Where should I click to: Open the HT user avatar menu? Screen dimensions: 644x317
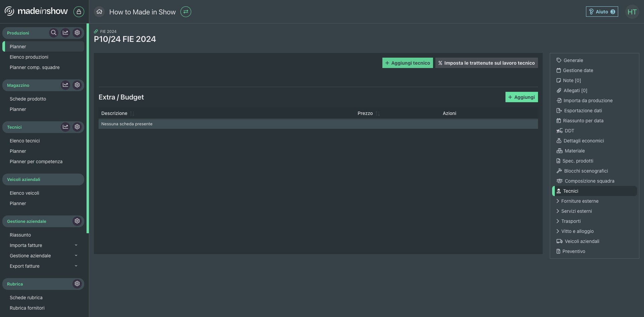632,12
